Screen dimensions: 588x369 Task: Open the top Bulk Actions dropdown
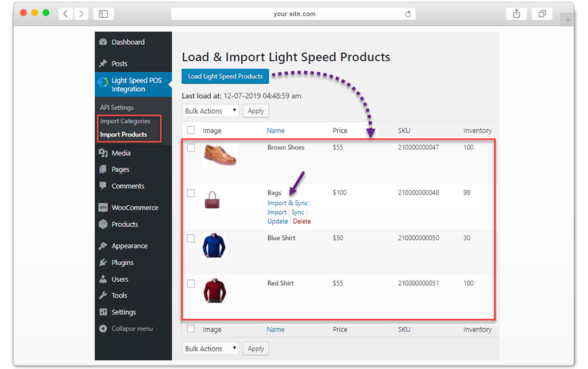(x=211, y=111)
